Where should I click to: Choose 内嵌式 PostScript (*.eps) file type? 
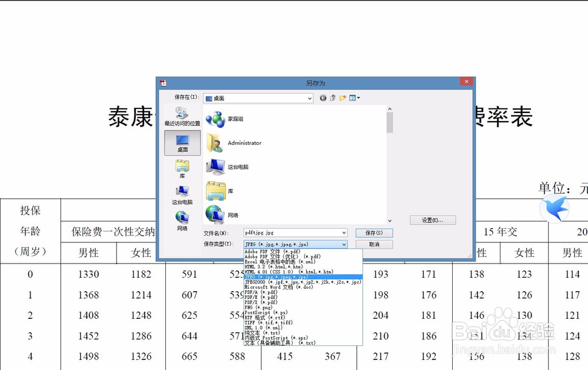303,338
